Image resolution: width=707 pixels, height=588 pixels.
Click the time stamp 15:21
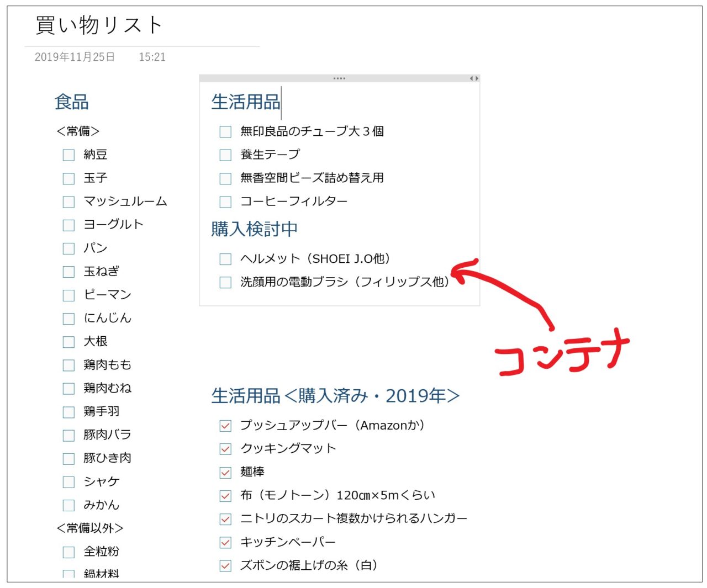pyautogui.click(x=152, y=57)
